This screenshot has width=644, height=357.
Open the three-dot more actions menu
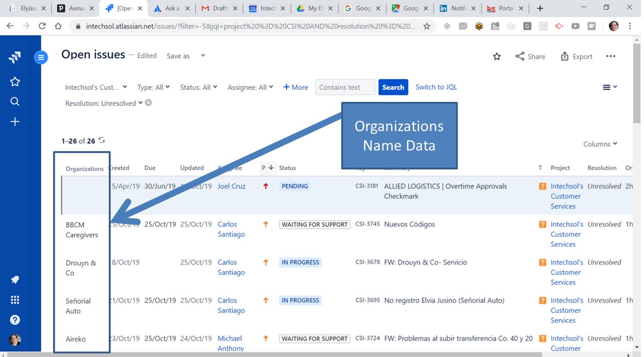pos(610,56)
